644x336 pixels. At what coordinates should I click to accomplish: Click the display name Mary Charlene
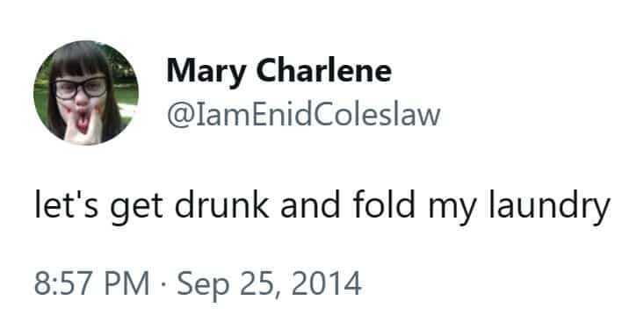click(x=279, y=71)
